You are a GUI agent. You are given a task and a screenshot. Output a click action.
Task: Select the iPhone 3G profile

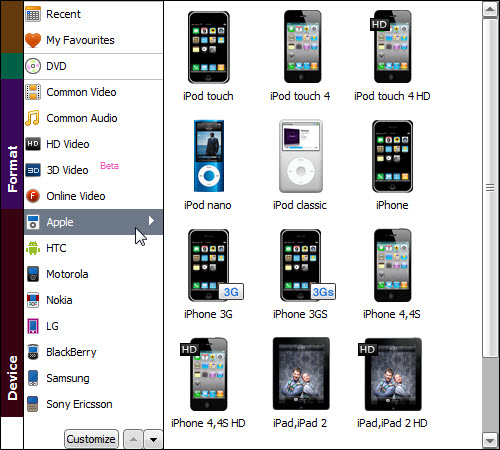213,274
